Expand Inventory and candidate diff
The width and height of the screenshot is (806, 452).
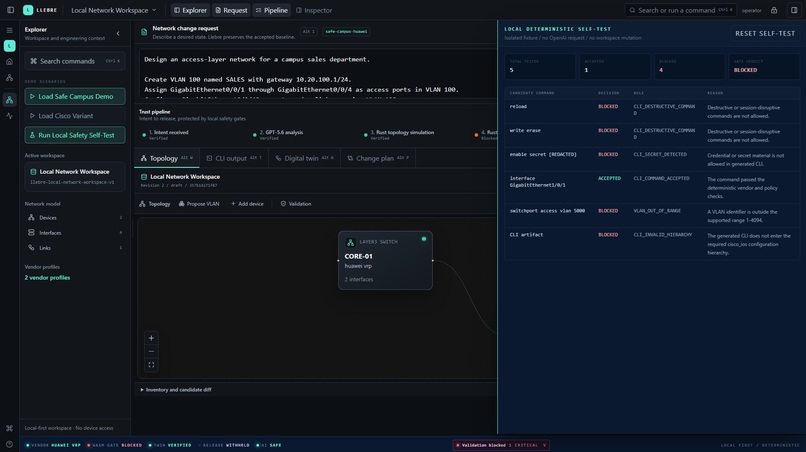point(176,390)
